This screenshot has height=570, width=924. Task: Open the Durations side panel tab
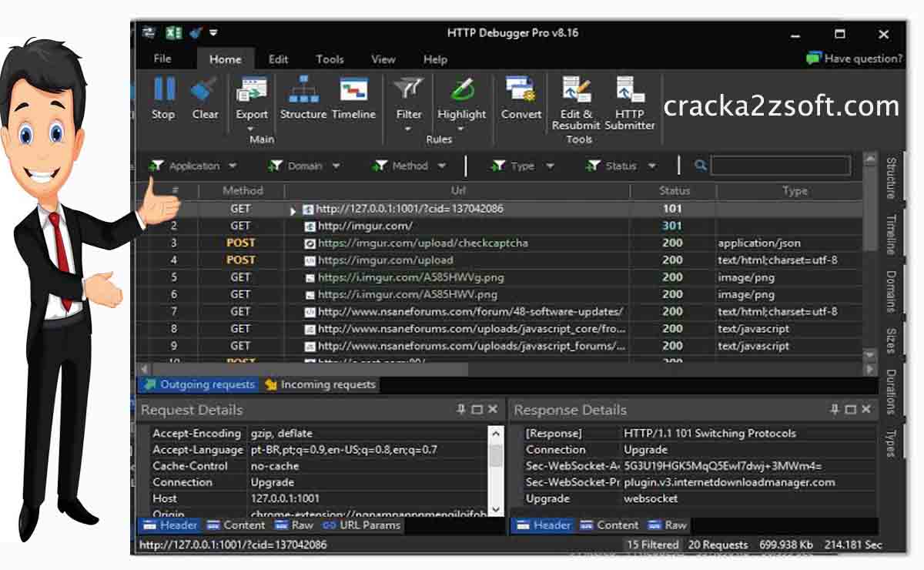coord(890,392)
